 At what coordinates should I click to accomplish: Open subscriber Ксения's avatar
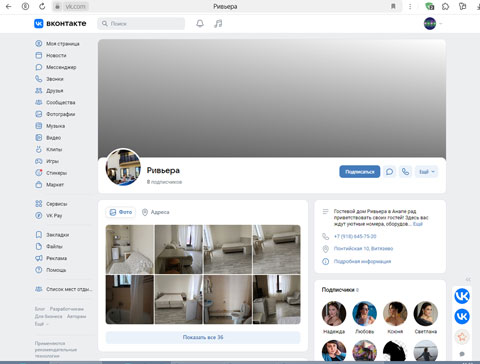(x=395, y=313)
